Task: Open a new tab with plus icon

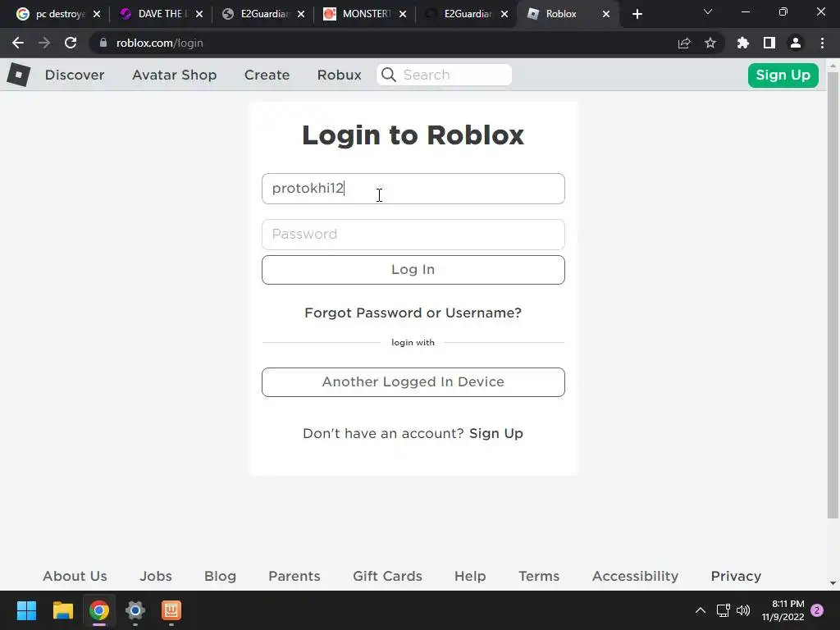Action: [637, 14]
